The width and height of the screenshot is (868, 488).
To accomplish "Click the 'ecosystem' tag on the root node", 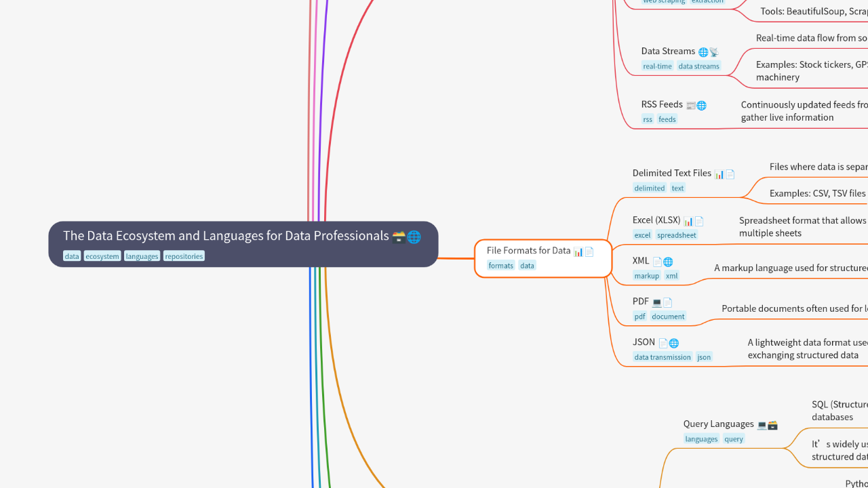I will [x=102, y=256].
